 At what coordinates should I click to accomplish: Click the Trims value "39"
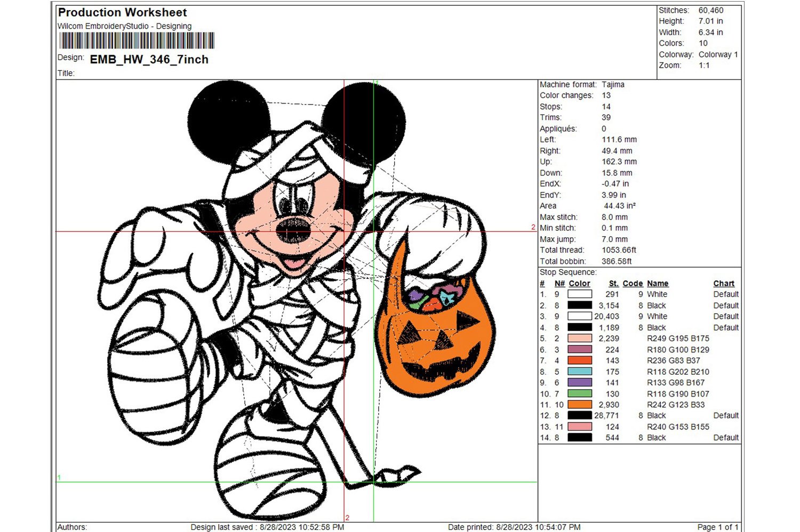click(606, 117)
